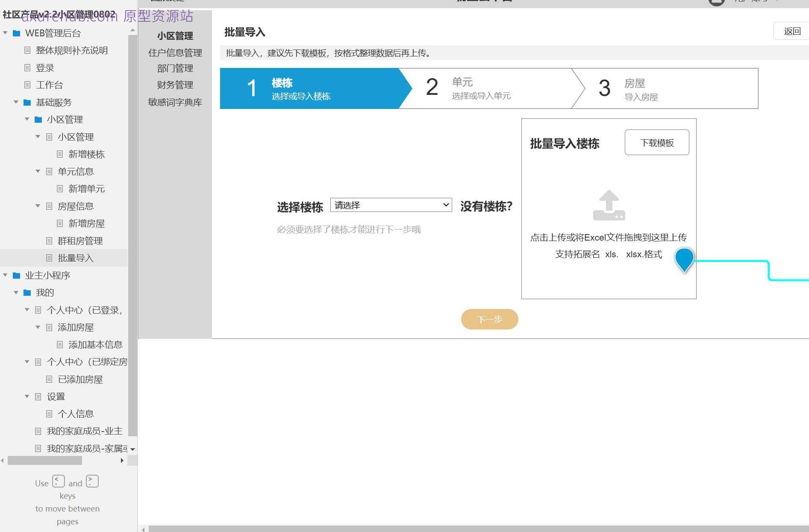Collapse the WEB管理后台 tree node
Screen dimensions: 809x532
pos(5,33)
